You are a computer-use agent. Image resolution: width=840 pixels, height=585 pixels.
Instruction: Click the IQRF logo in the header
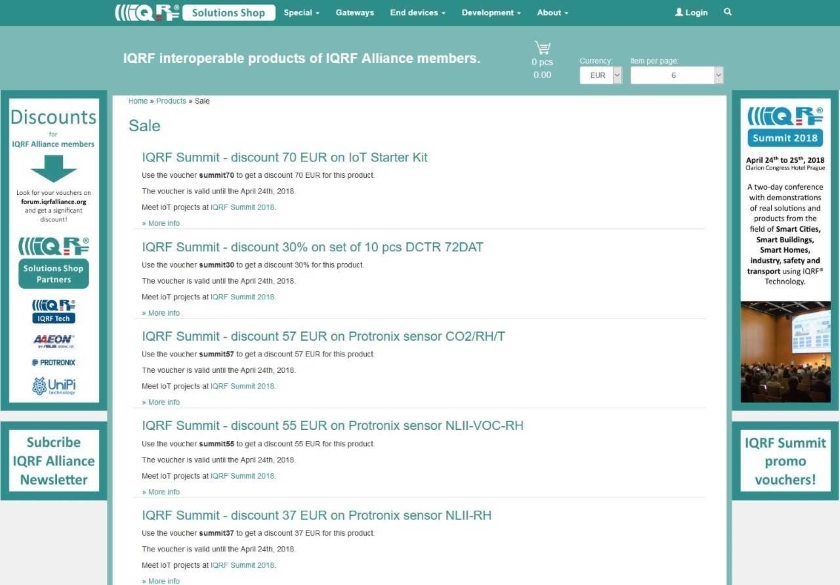coord(147,12)
